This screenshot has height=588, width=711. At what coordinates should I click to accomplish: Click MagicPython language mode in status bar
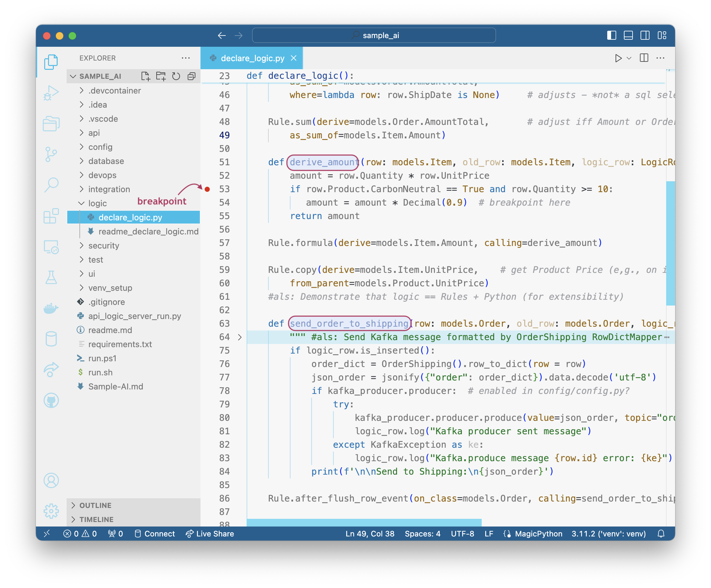pos(538,534)
